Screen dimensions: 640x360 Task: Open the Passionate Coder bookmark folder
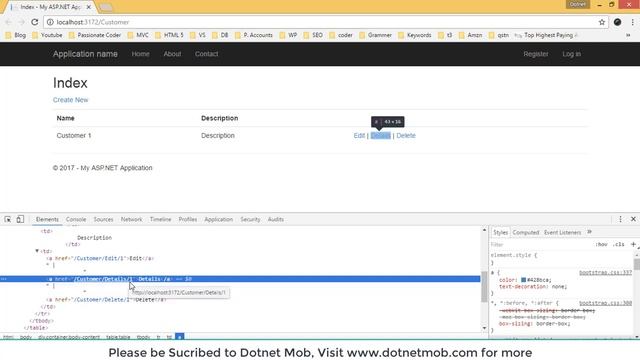click(95, 35)
